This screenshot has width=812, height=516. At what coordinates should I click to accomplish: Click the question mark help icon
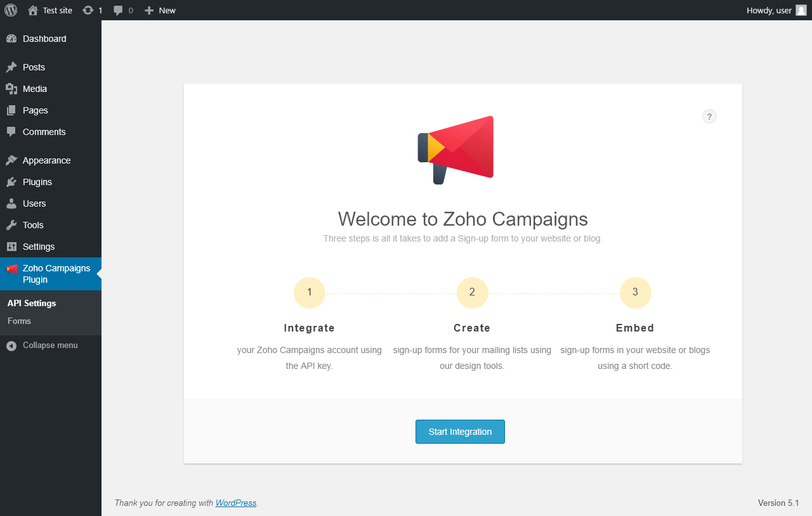click(710, 117)
